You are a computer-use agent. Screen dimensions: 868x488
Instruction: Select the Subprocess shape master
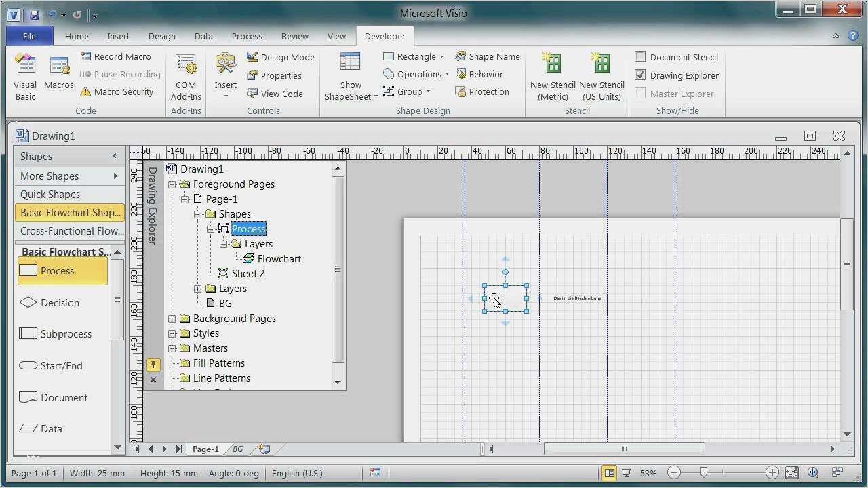coord(62,333)
